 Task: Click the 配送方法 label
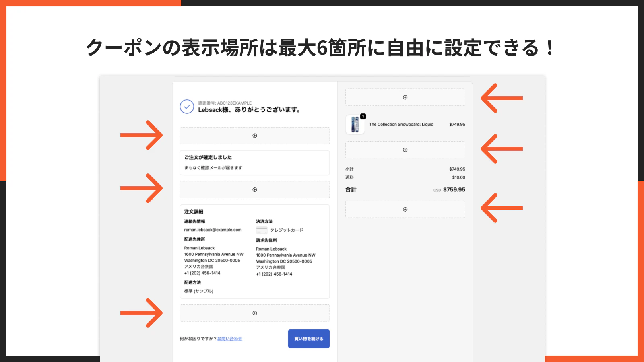192,282
